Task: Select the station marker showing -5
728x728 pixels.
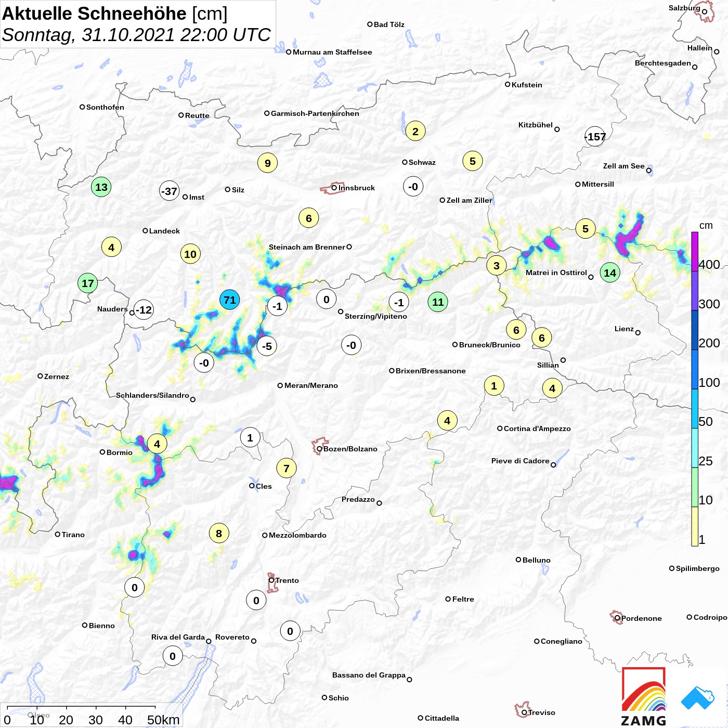Action: point(267,346)
